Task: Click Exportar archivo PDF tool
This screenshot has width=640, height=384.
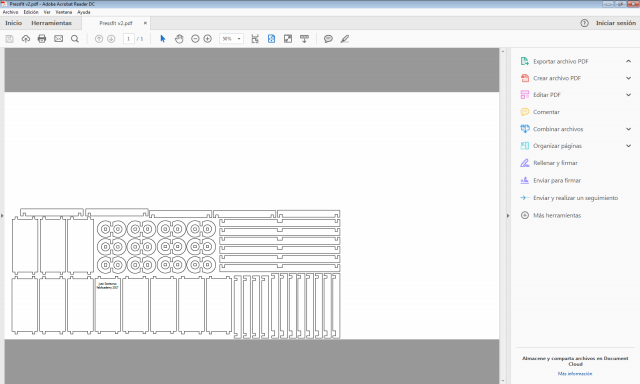Action: coord(560,62)
